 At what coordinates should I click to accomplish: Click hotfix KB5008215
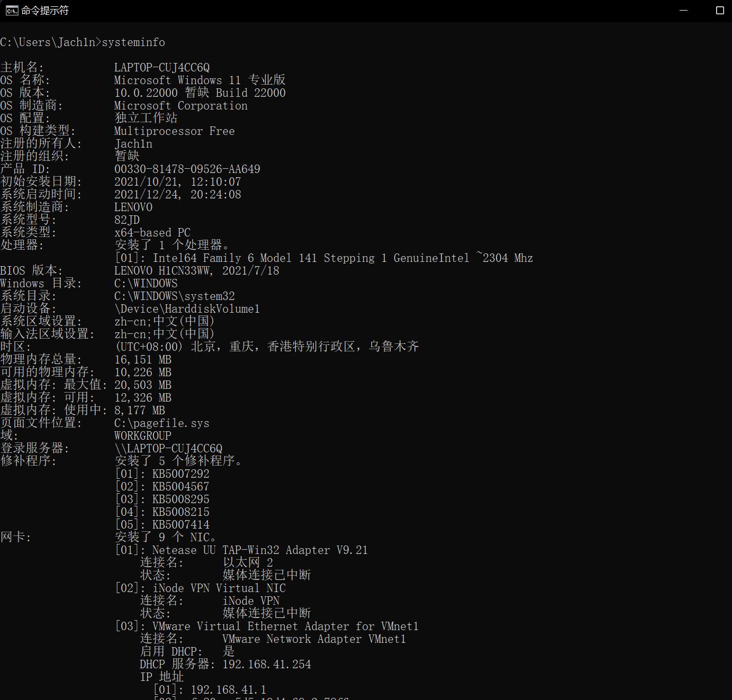[181, 512]
